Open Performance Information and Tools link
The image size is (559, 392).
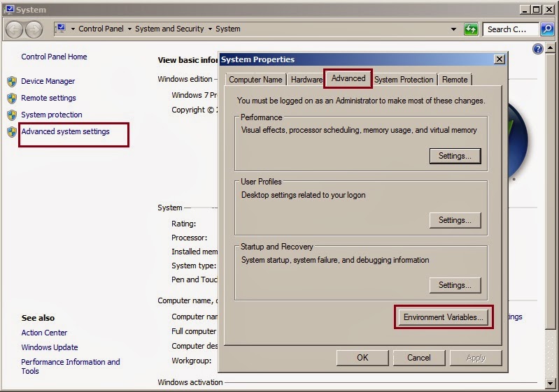click(x=71, y=366)
